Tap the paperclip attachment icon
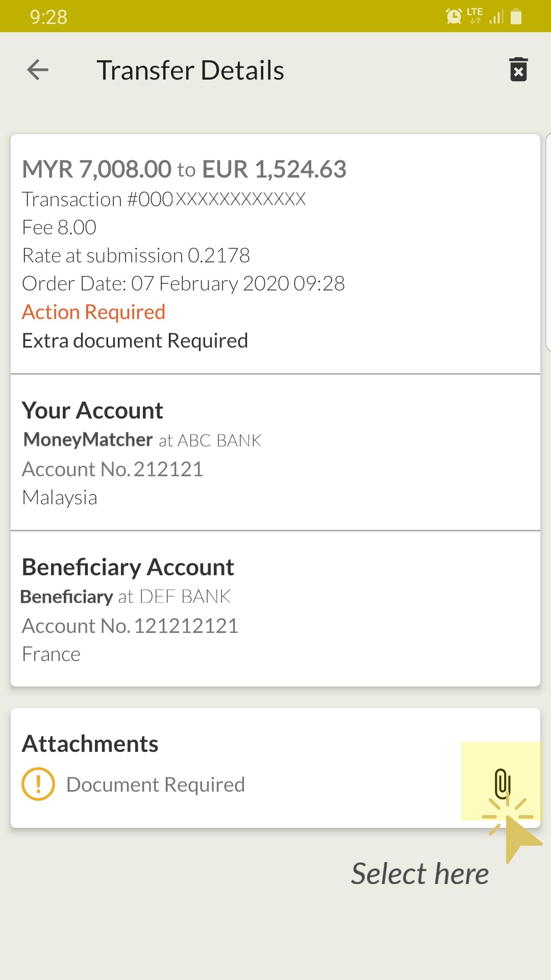 [x=502, y=783]
